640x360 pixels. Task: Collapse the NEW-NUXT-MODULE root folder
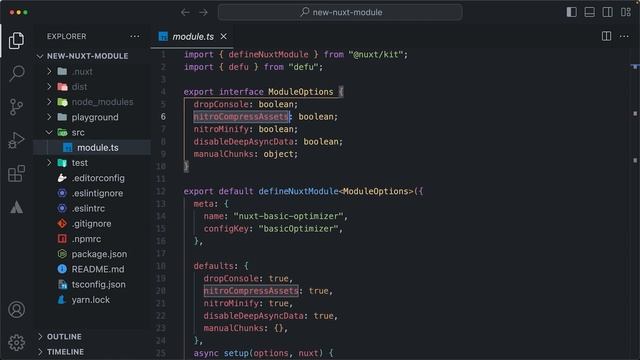[x=40, y=56]
